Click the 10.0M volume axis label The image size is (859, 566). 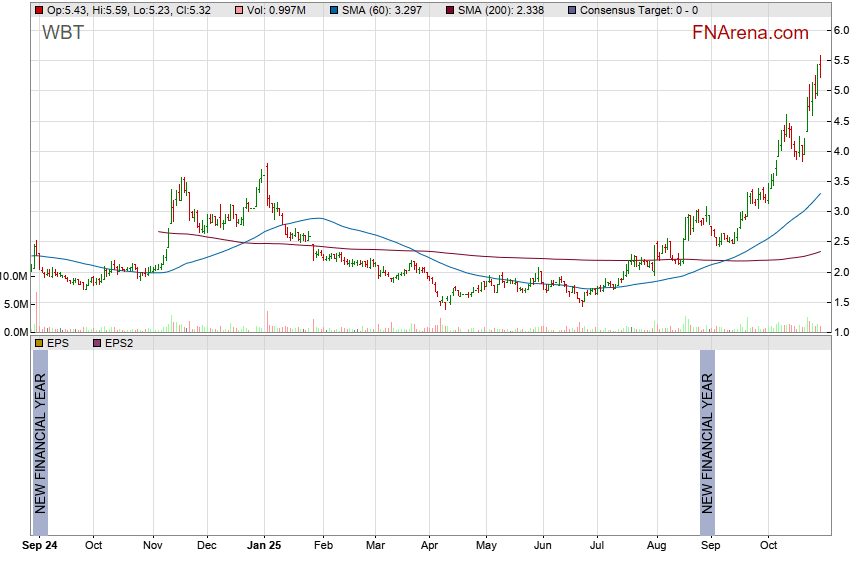[14, 276]
